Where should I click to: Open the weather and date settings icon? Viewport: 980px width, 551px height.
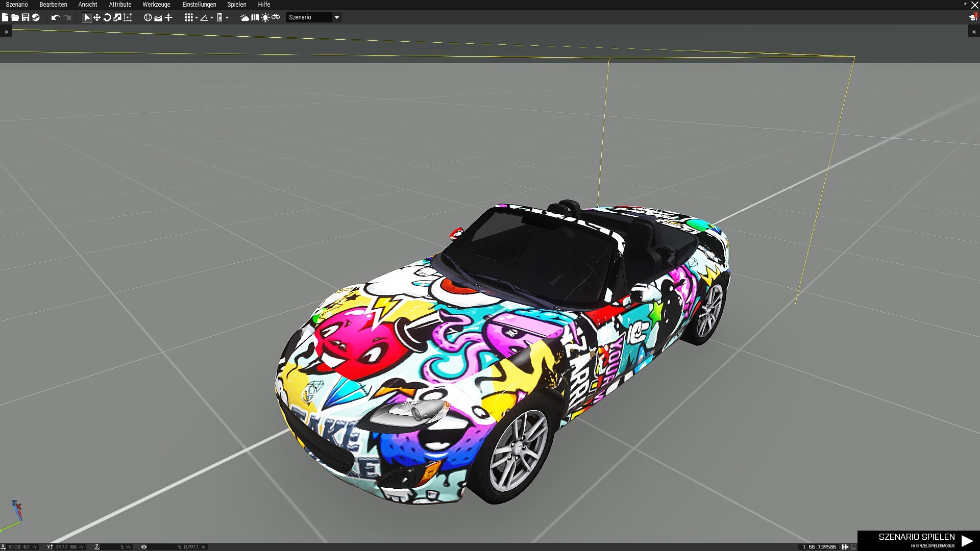pyautogui.click(x=245, y=17)
